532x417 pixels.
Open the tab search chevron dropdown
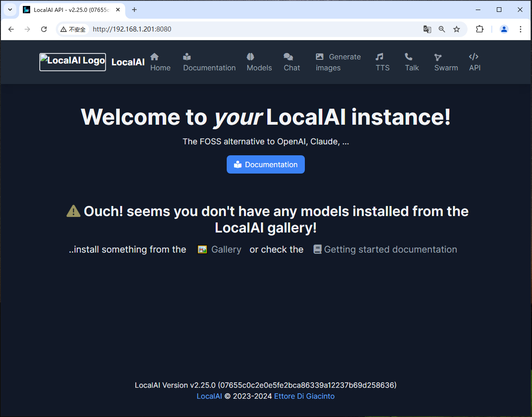pos(10,10)
